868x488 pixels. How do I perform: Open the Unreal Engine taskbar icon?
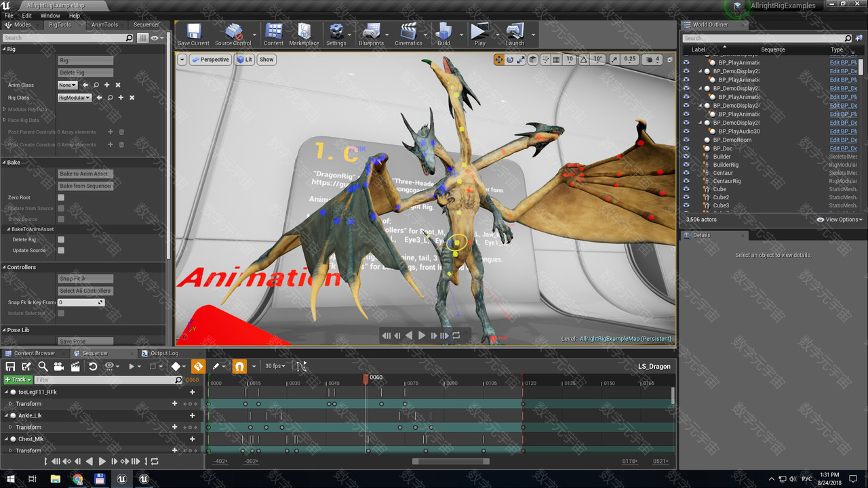point(121,479)
